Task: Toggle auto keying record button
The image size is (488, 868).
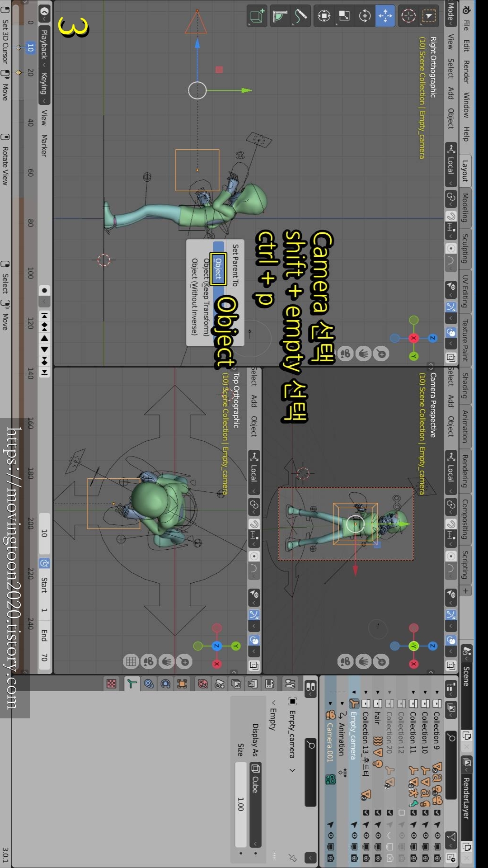Action: click(44, 290)
